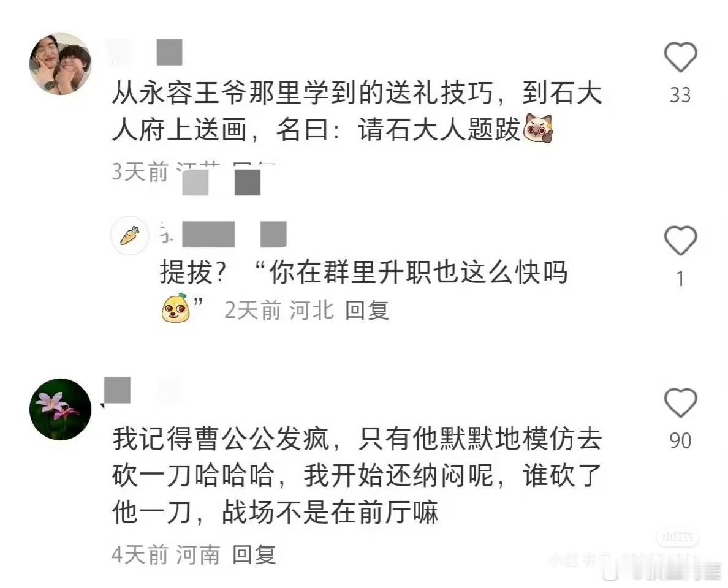Image resolution: width=728 pixels, height=588 pixels.
Task: Select the like count showing 1
Action: pos(680,279)
